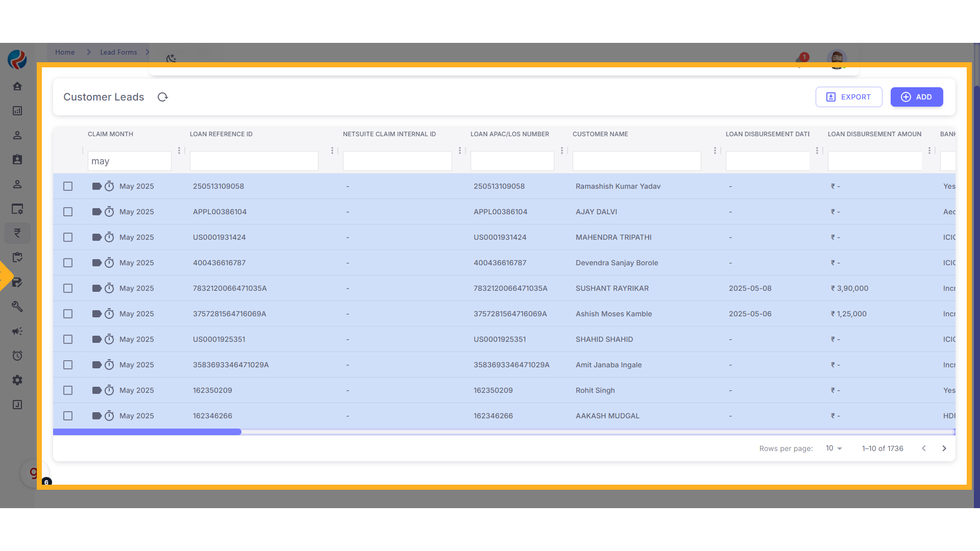Open settings gear in sidebar

17,380
